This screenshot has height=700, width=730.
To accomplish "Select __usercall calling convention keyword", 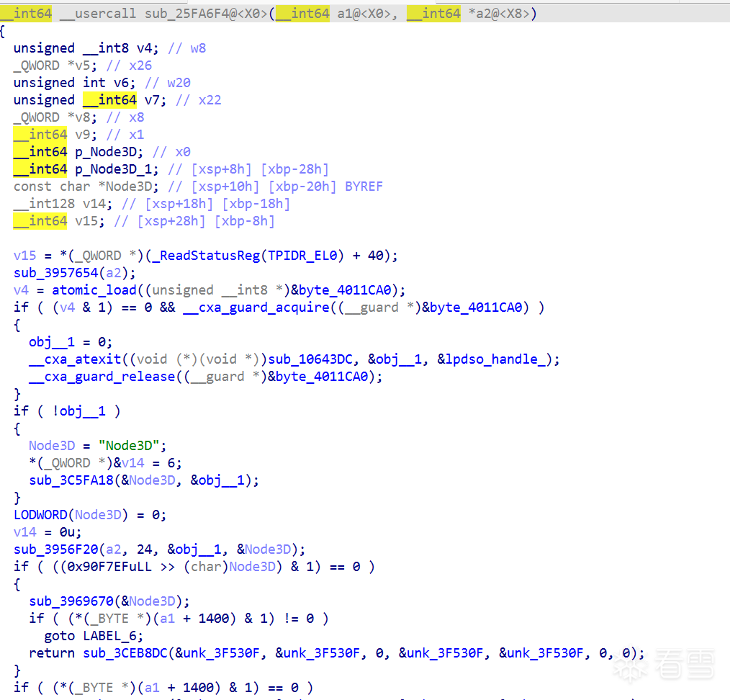I will click(x=98, y=14).
